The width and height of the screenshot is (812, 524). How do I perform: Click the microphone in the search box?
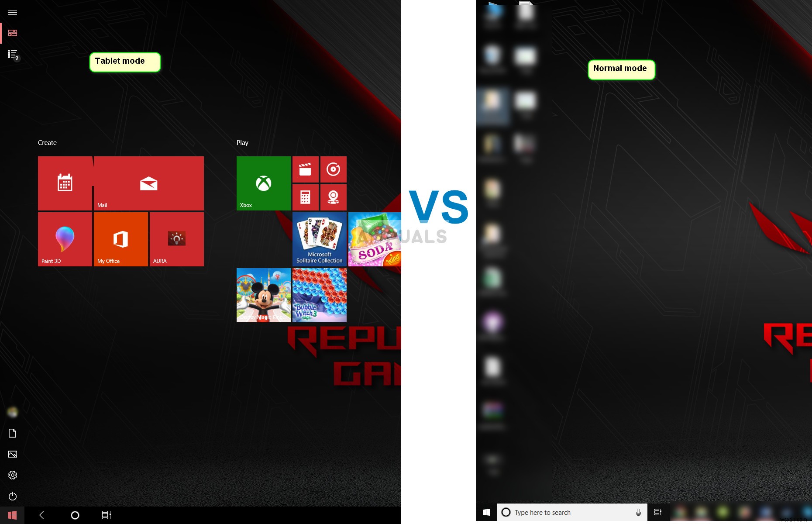638,512
